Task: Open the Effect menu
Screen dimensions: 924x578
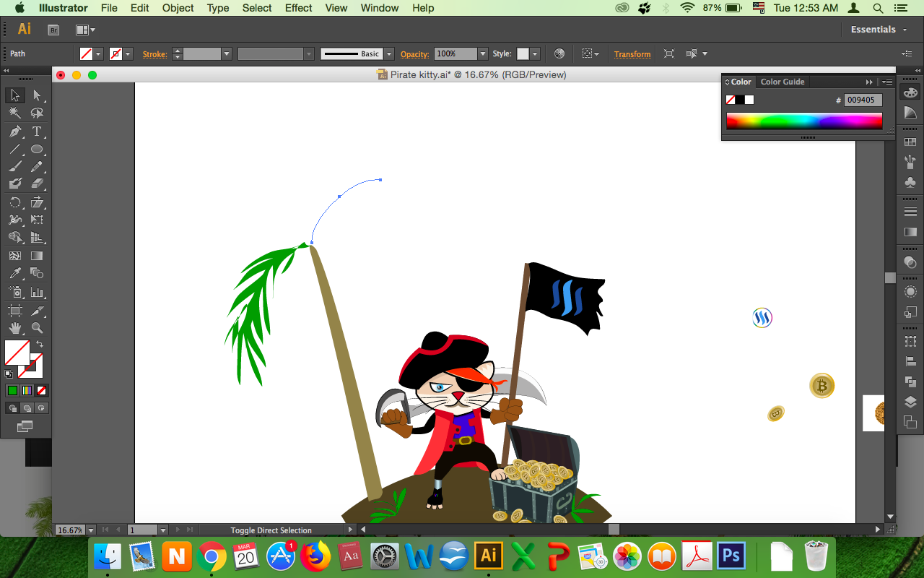Action: click(x=298, y=8)
